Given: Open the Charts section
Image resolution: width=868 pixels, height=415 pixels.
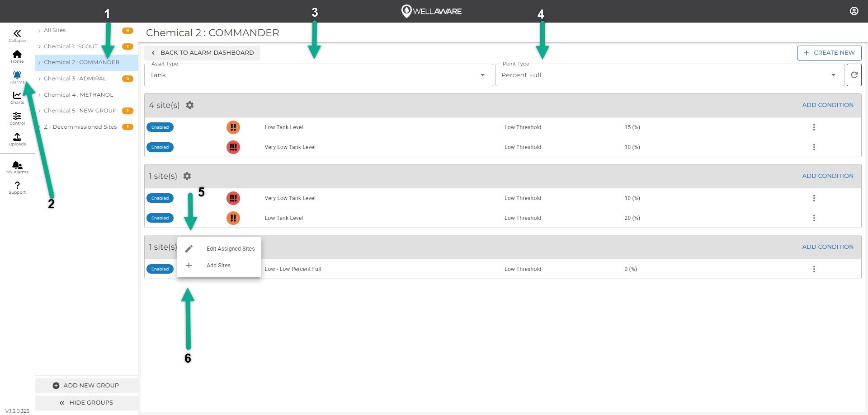Looking at the screenshot, I should click(x=17, y=98).
